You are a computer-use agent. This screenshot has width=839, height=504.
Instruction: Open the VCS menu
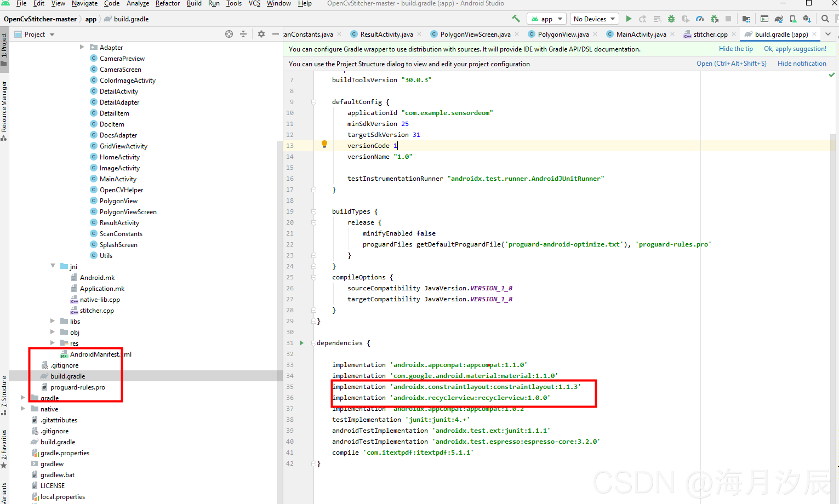point(254,3)
